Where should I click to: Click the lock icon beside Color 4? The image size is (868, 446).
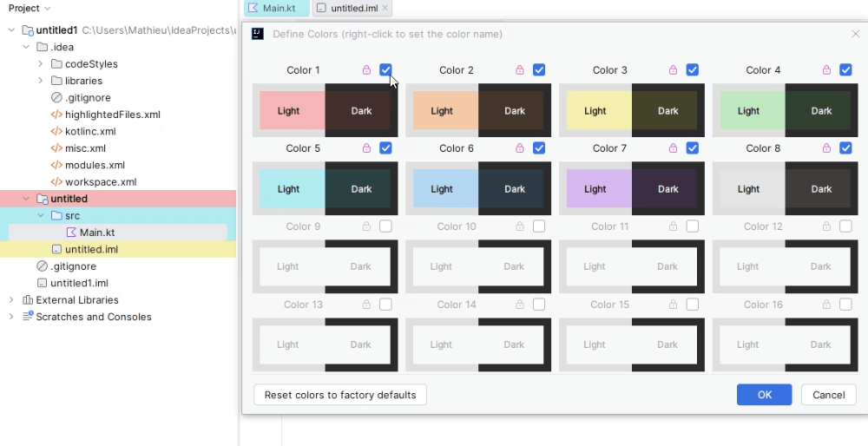click(826, 69)
